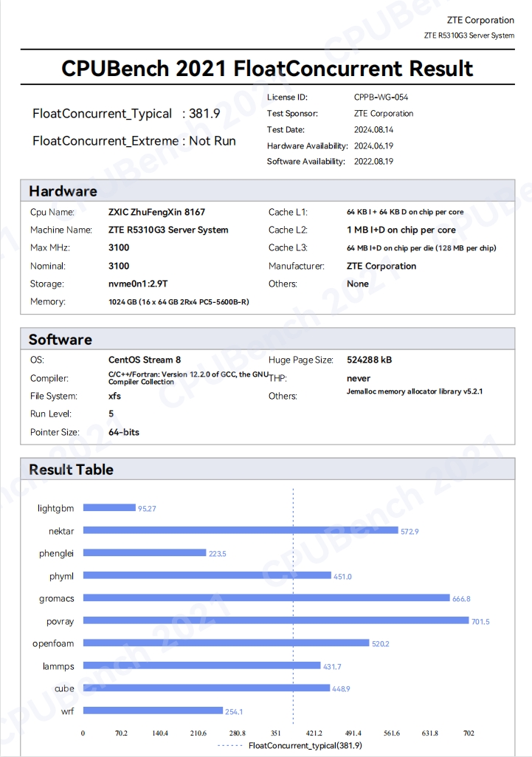Click the nektar value 572.9

click(410, 531)
